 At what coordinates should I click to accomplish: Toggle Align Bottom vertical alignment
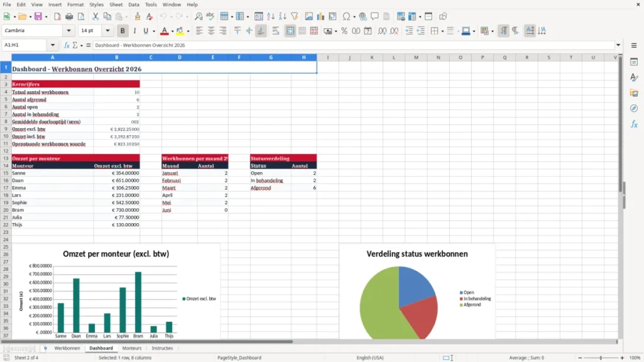[261, 31]
